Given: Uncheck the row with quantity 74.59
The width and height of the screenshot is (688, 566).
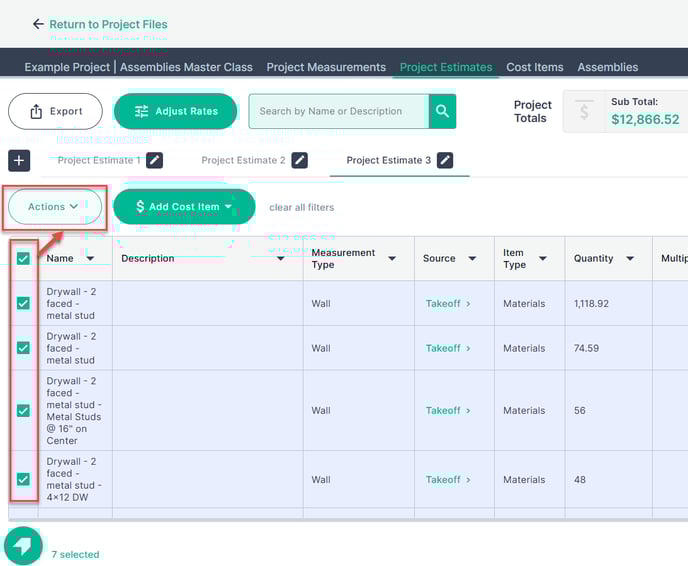Looking at the screenshot, I should pyautogui.click(x=23, y=348).
